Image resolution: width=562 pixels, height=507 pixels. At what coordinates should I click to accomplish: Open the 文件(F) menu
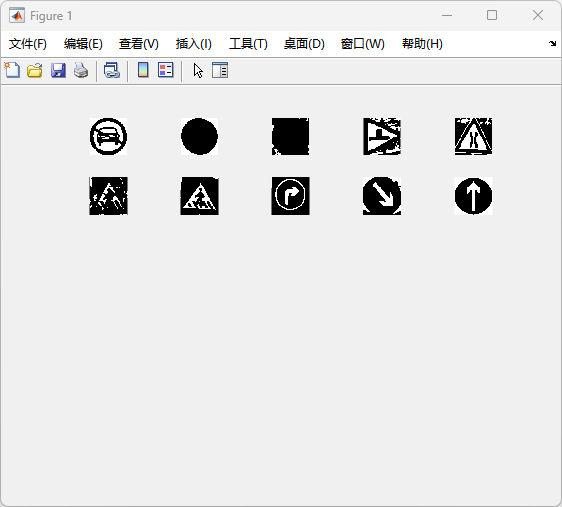click(x=28, y=44)
